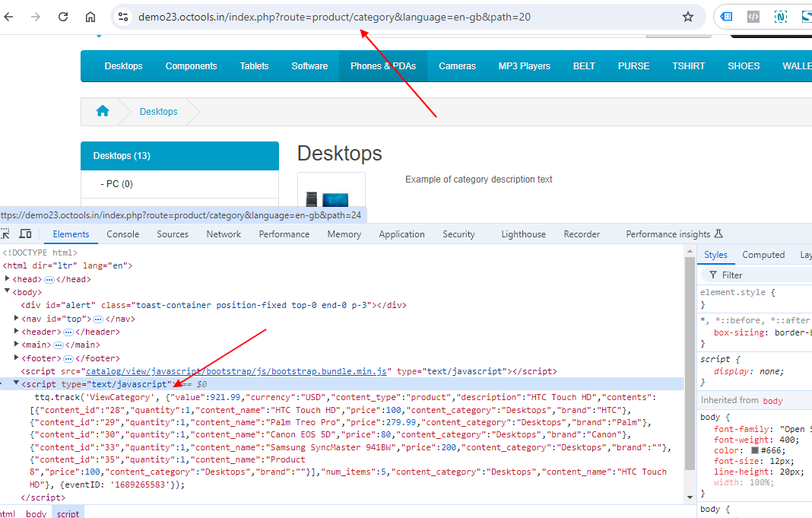Open the grey code-brackets extension icon

[x=753, y=17]
